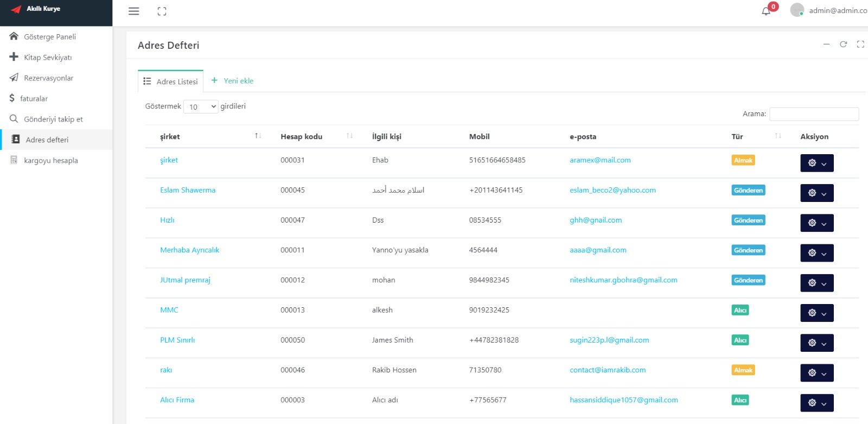The image size is (868, 424).
Task: Open the JUtmal premraj company link
Action: point(185,280)
